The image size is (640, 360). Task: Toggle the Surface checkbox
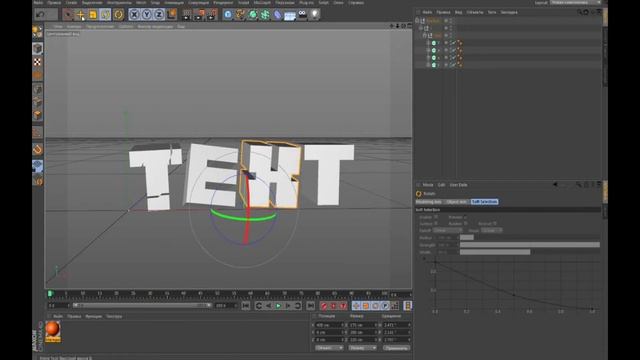(x=436, y=223)
